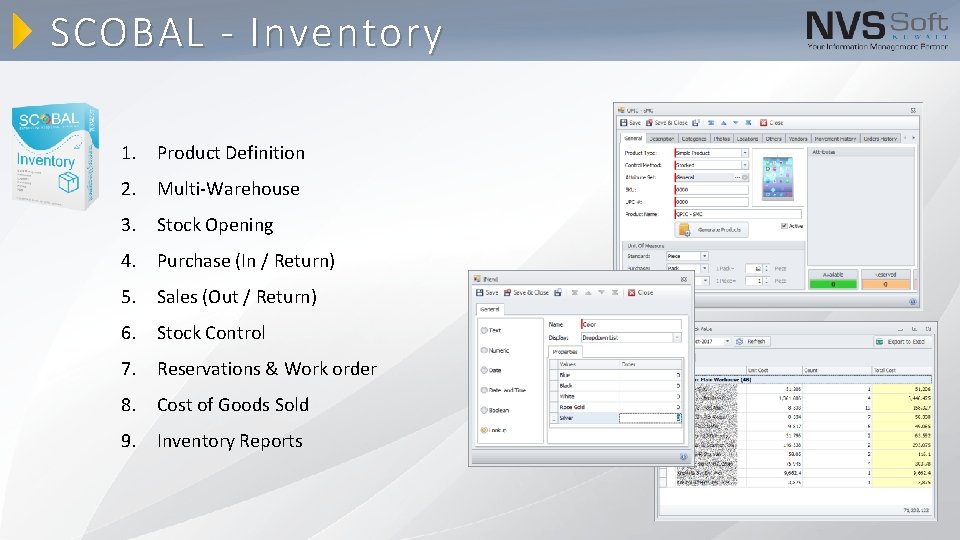Click Save-and-new icon in Field window
The image size is (960, 540).
click(558, 293)
